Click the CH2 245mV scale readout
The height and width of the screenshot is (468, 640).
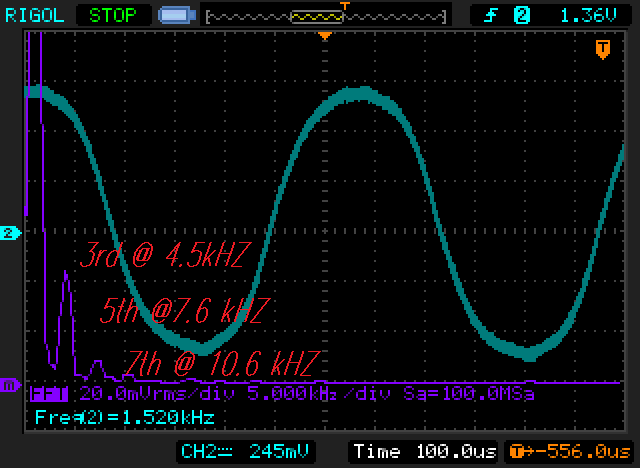click(x=245, y=452)
